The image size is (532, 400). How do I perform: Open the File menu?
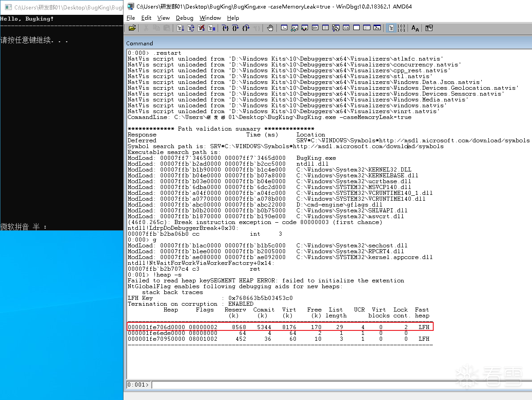pyautogui.click(x=131, y=18)
